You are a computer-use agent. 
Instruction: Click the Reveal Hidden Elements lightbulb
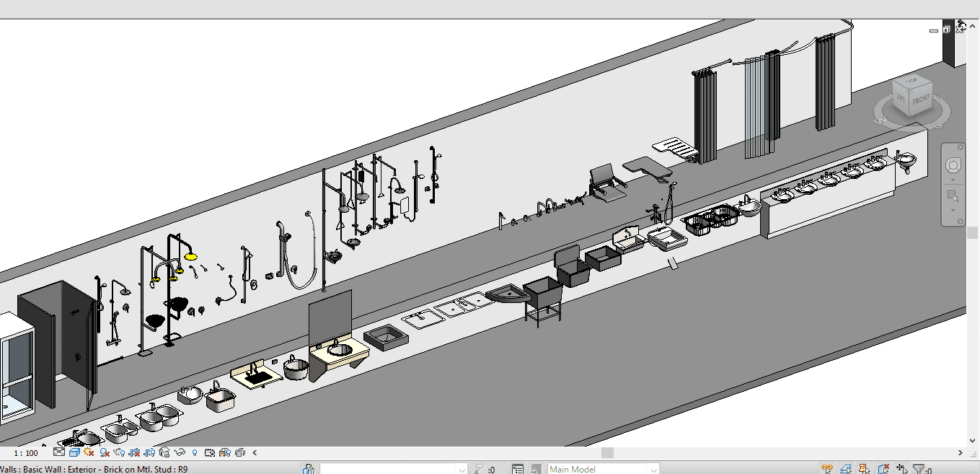(x=195, y=452)
